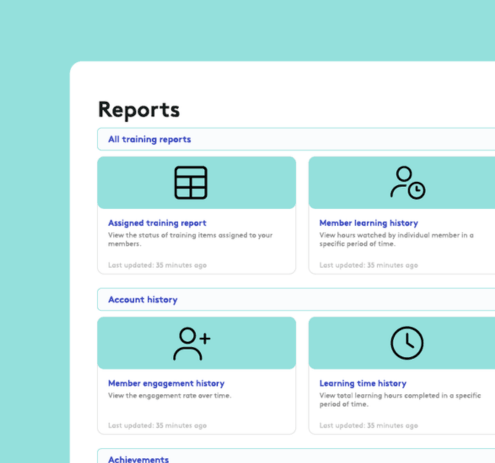
Task: Click the clock icon for Learning time
Action: click(407, 343)
